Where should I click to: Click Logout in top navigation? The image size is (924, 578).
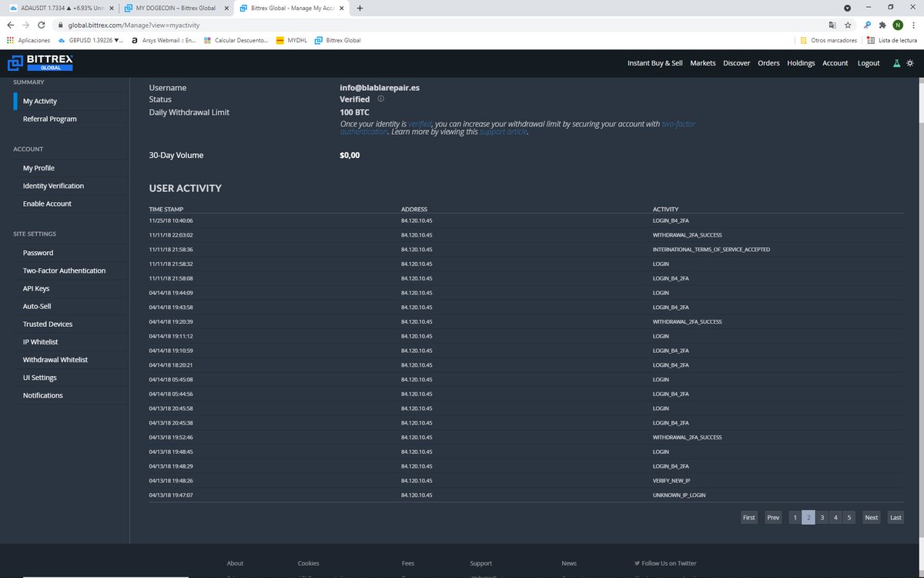tap(869, 63)
